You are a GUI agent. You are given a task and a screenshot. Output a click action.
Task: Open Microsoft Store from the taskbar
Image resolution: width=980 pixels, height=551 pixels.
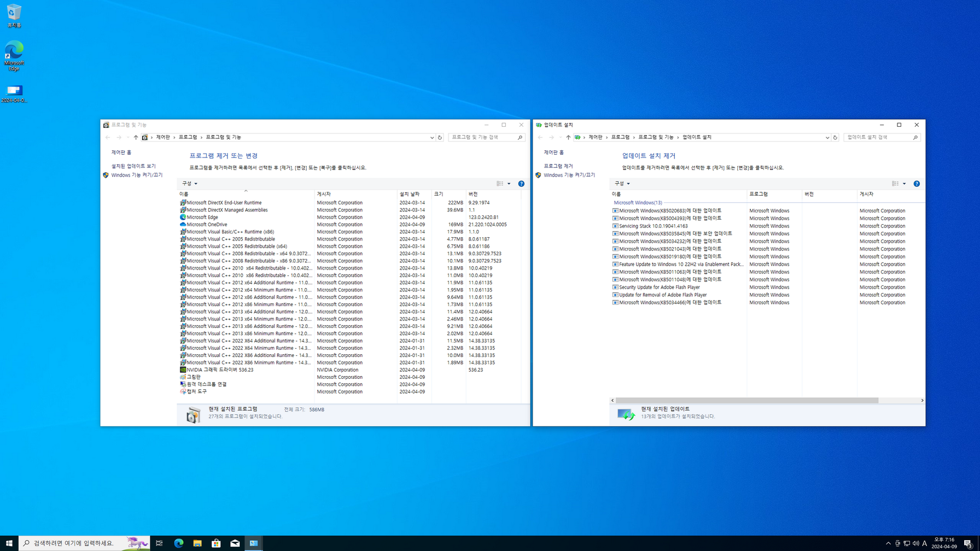(216, 543)
